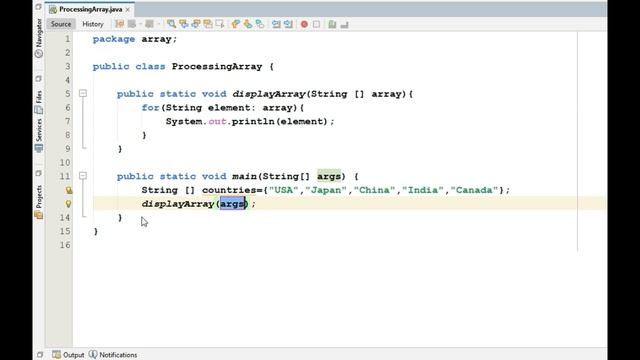Click displayArray in method declaration line 5
The width and height of the screenshot is (640, 360).
pyautogui.click(x=269, y=94)
